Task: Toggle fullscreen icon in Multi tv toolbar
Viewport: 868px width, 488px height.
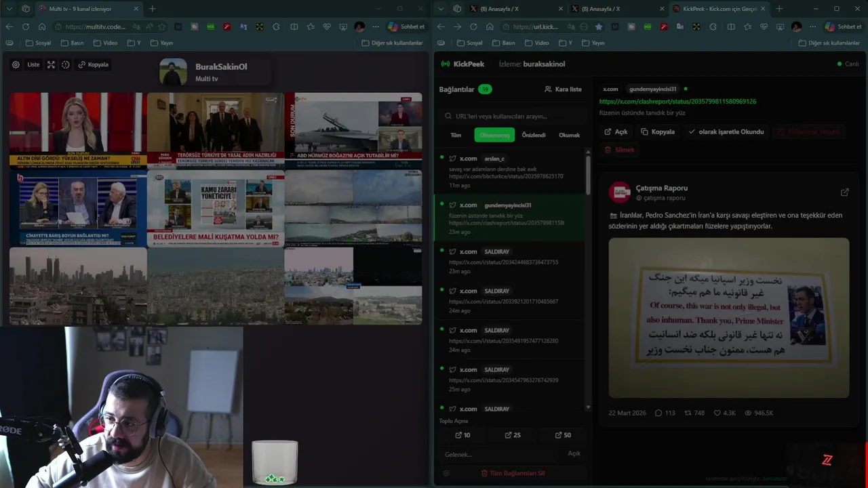Action: point(51,64)
